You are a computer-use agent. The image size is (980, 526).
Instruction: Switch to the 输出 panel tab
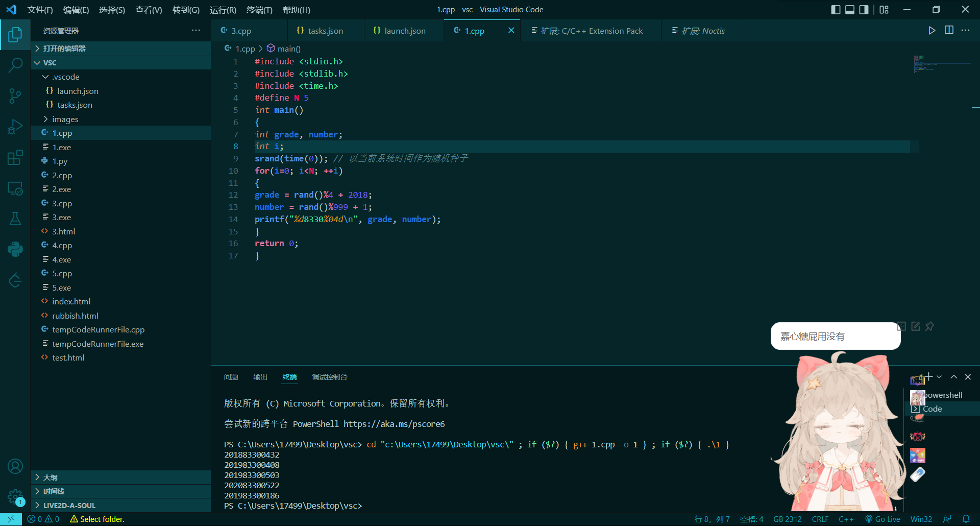pos(260,377)
